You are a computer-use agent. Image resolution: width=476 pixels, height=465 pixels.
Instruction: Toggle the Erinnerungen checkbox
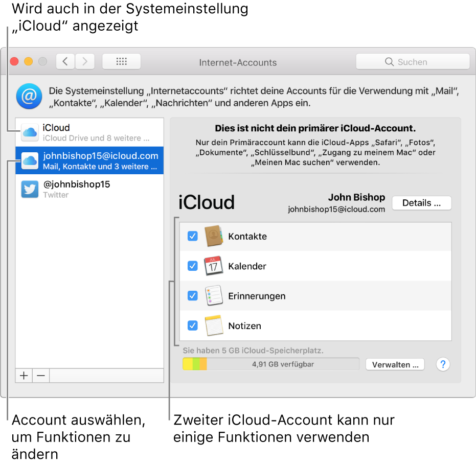click(x=192, y=295)
